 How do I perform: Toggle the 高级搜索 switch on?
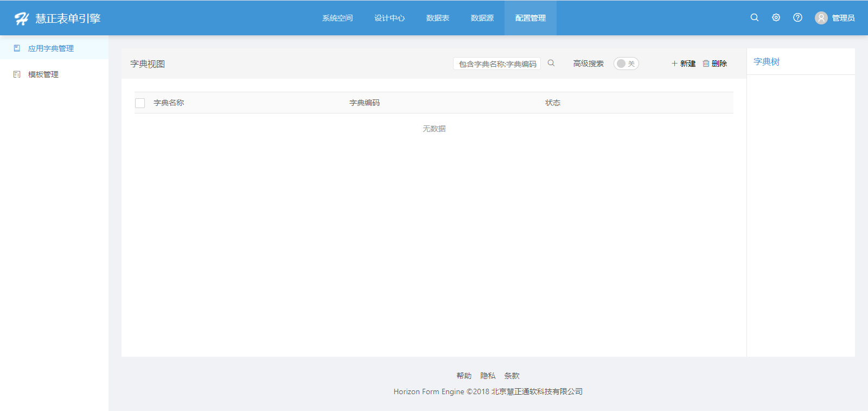pyautogui.click(x=626, y=64)
